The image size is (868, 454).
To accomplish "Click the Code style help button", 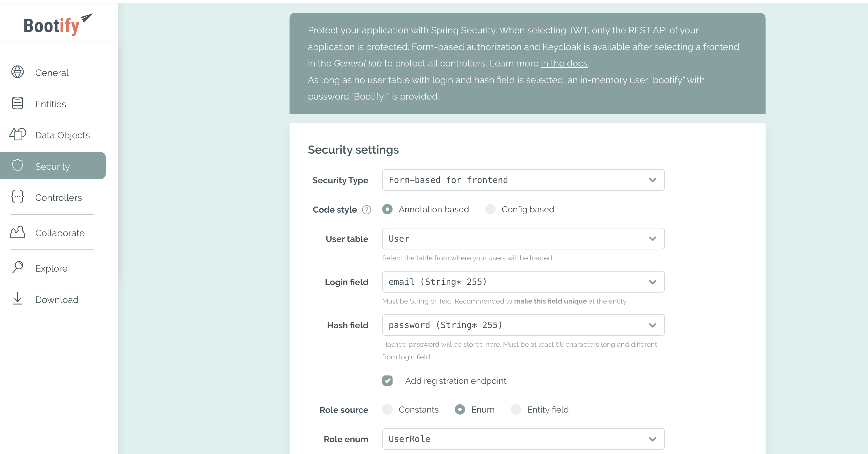I will click(x=366, y=209).
